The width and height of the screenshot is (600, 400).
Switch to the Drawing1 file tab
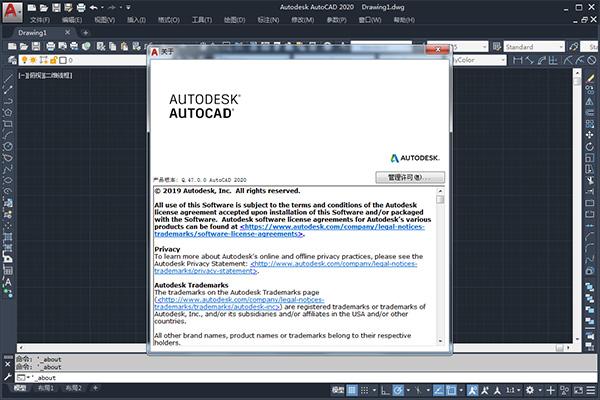click(33, 33)
